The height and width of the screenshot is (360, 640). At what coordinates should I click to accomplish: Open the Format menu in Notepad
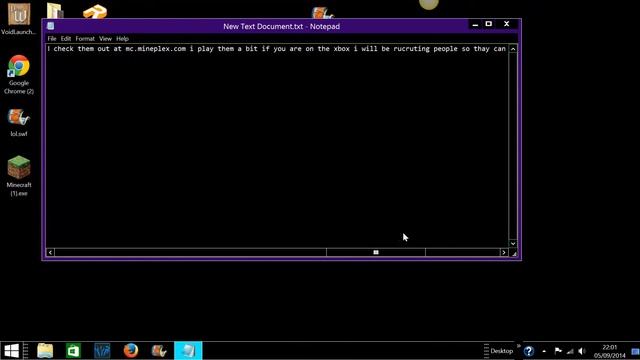click(x=85, y=39)
